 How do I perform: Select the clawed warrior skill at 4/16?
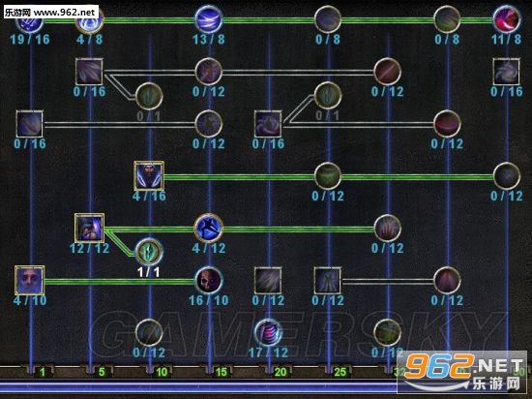149,176
